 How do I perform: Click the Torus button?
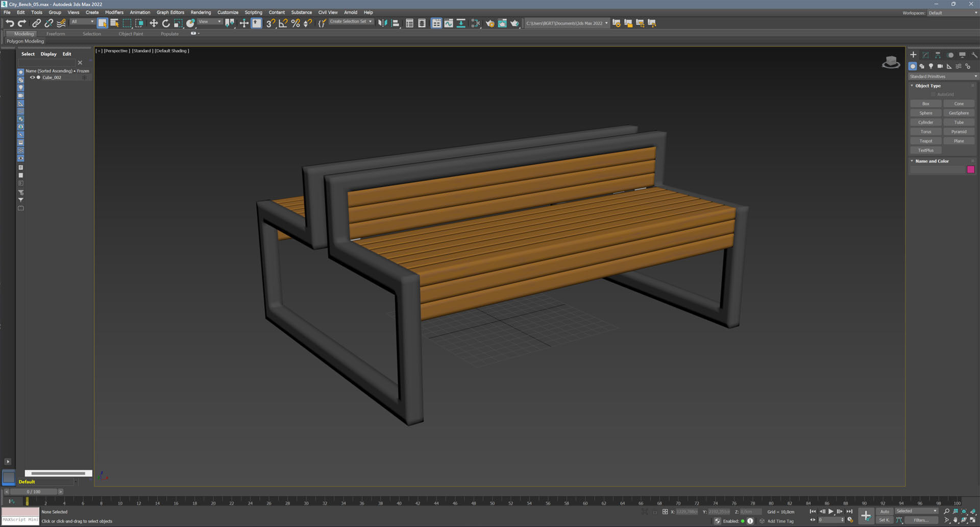925,132
